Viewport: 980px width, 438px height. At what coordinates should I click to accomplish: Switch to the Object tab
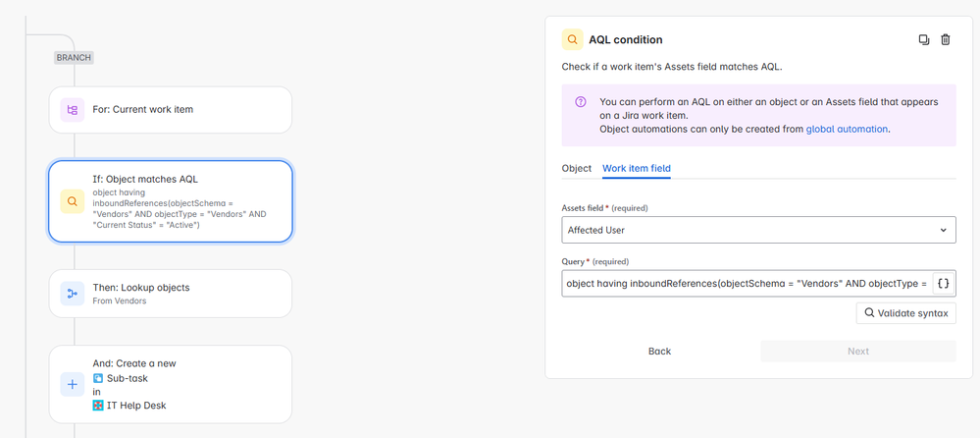point(577,168)
